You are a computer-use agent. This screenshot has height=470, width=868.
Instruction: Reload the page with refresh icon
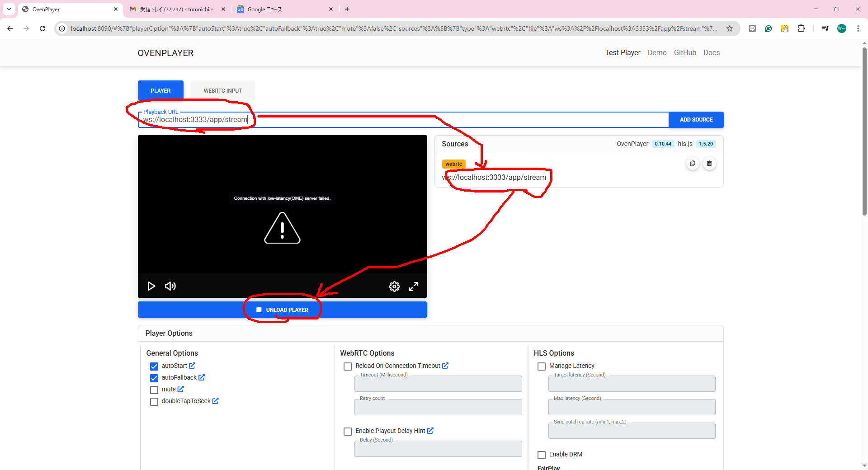pos(42,28)
